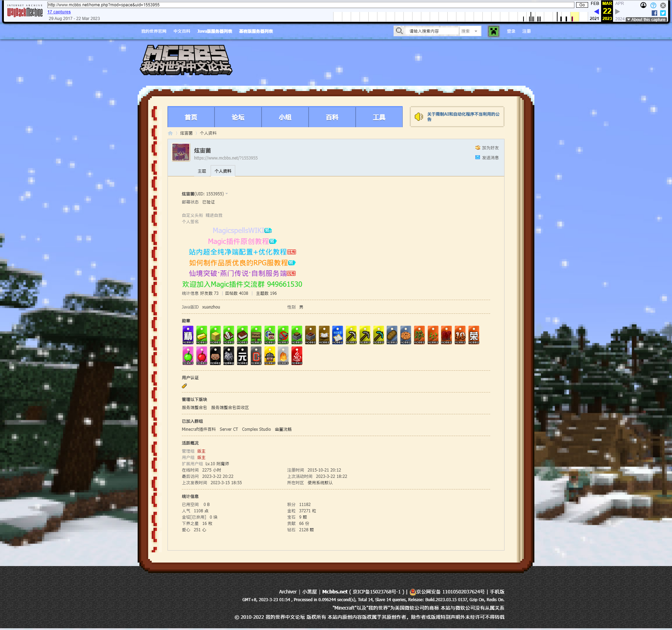Open Archiver link in footer
Viewport: 672px width, 630px height.
coord(288,592)
